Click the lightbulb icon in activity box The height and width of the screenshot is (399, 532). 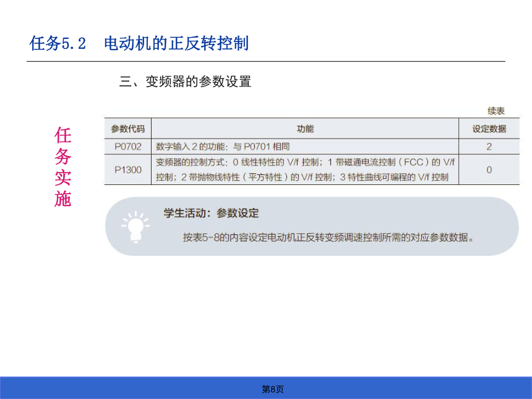tap(135, 226)
